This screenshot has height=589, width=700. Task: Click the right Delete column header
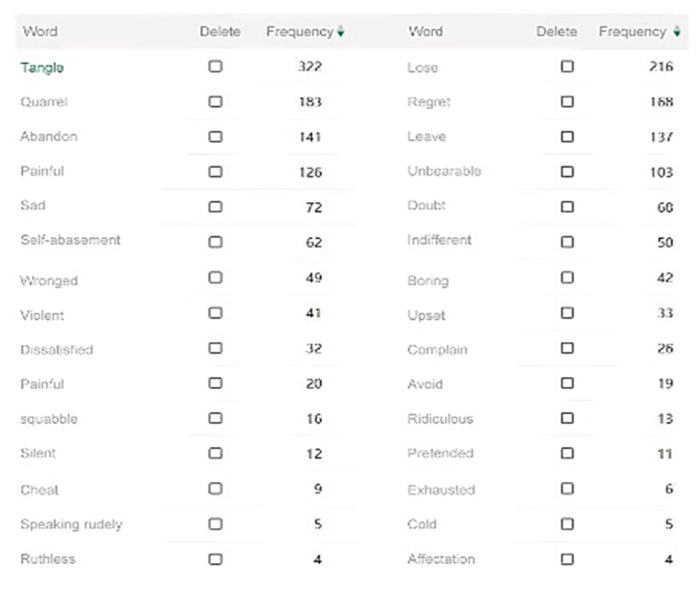(x=556, y=31)
